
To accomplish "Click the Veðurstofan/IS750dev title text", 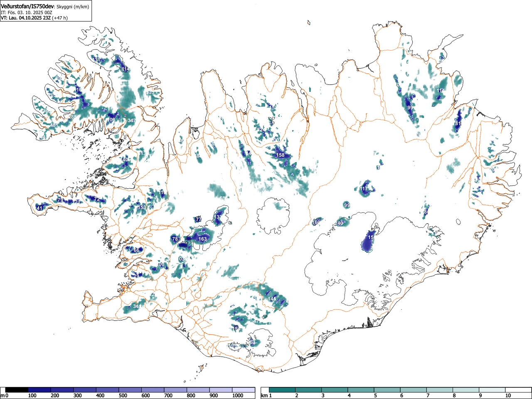I will [27, 6].
